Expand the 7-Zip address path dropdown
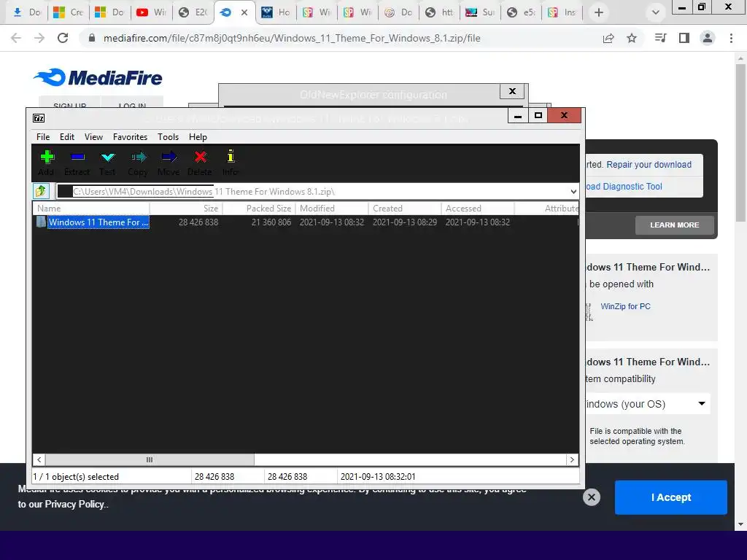This screenshot has width=747, height=560. click(x=573, y=192)
